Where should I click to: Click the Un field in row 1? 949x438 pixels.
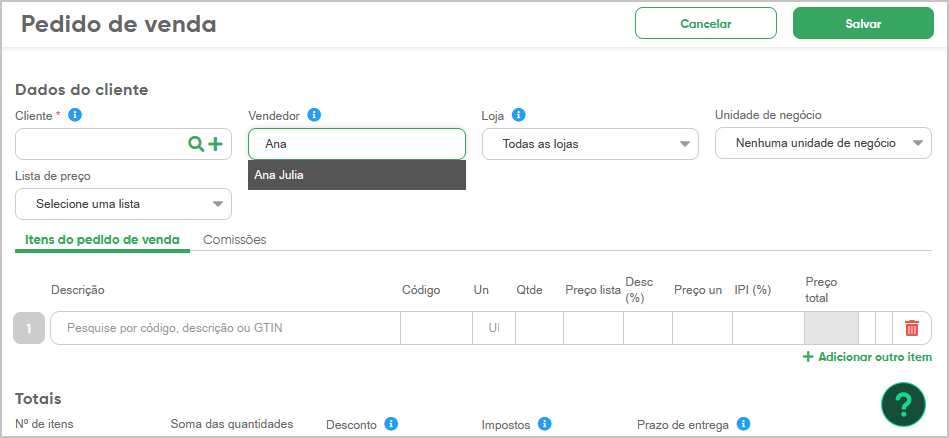tap(494, 328)
